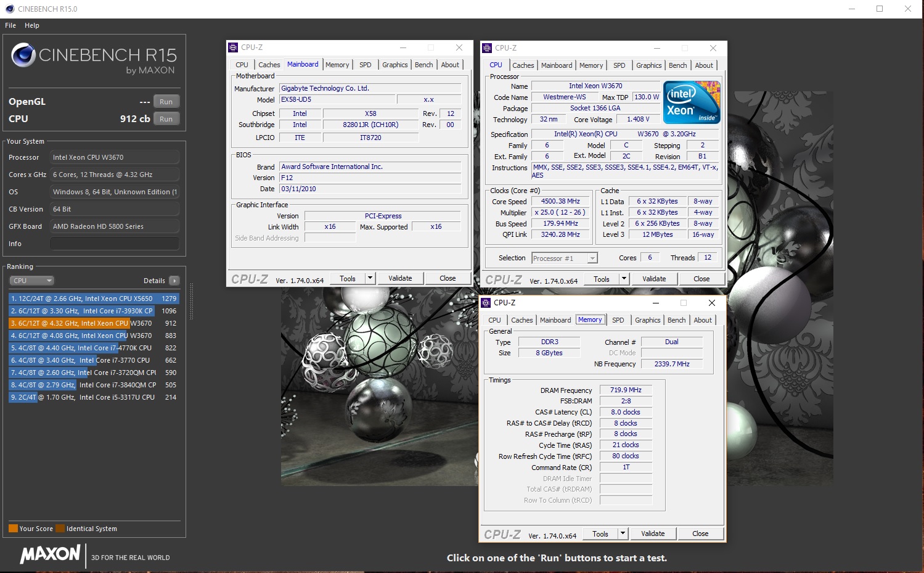Click the GFX Board field value
This screenshot has height=573, width=924.
[x=115, y=226]
